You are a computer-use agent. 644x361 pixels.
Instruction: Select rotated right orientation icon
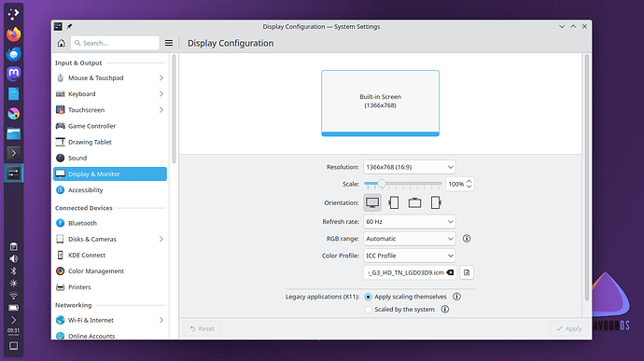435,202
